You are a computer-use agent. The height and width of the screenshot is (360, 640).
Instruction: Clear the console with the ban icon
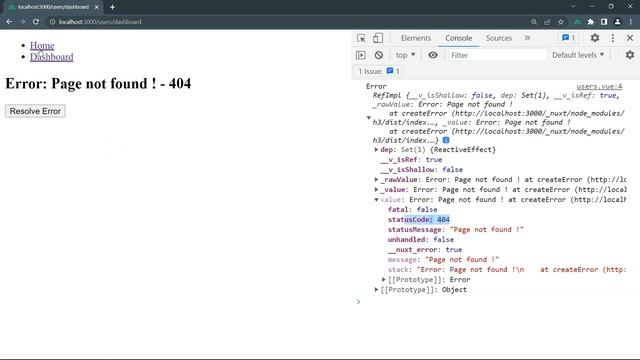tap(379, 55)
